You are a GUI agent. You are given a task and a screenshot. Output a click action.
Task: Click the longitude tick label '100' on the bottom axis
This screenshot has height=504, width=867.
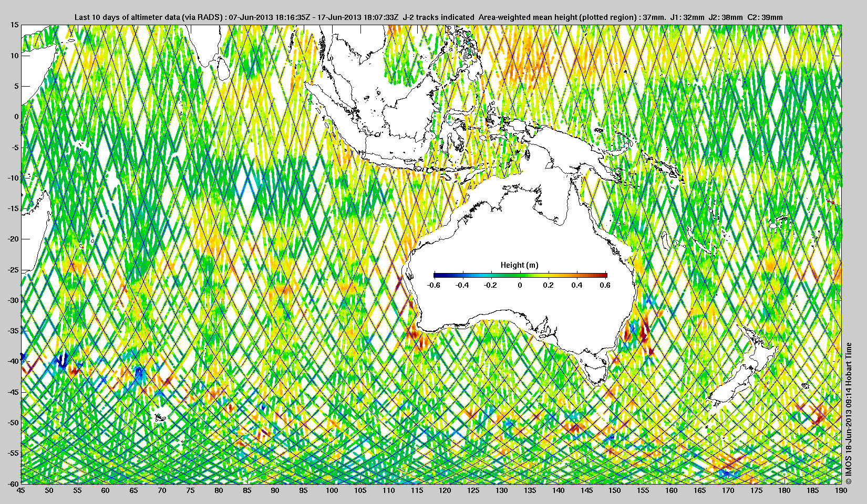click(332, 490)
